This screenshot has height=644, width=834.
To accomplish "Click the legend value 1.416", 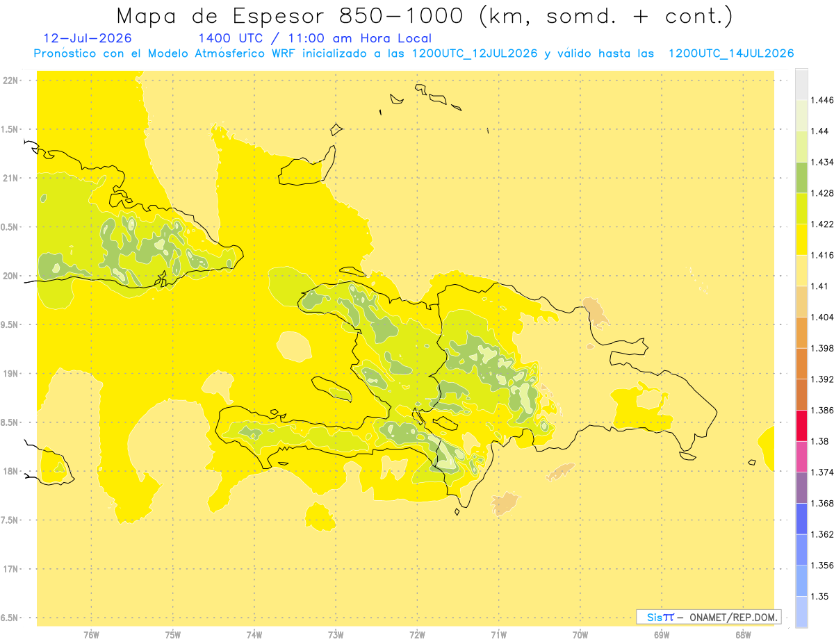I will (822, 255).
